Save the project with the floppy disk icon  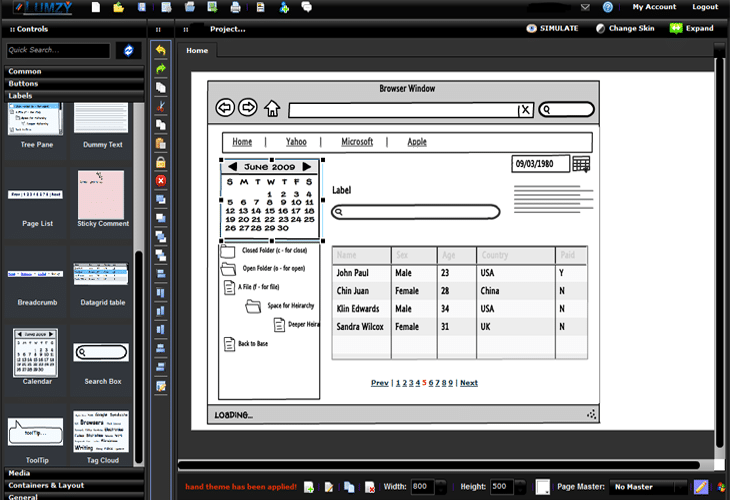[x=142, y=7]
